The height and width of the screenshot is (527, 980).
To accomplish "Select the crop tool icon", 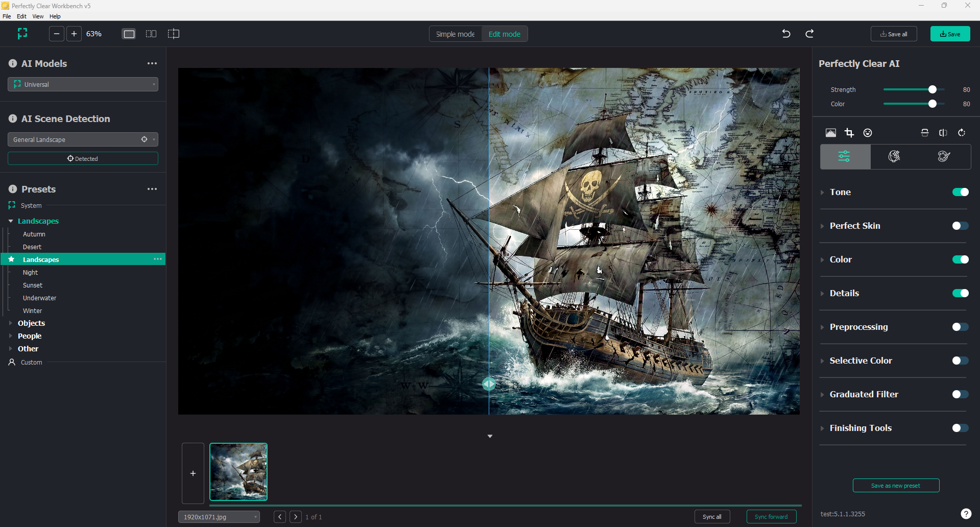I will pos(849,133).
